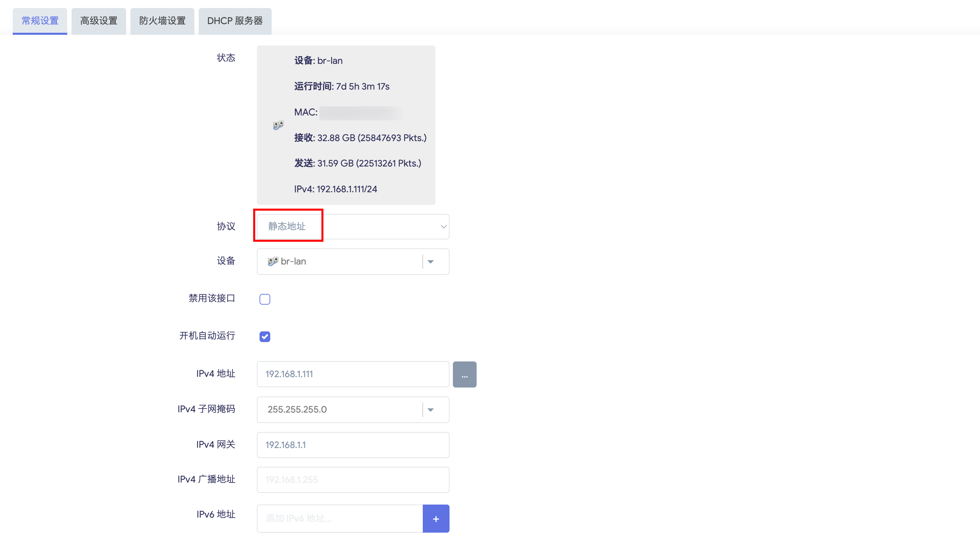Screen dimensions: 980x539
Task: Switch to the 高级设置 tab
Action: [x=99, y=21]
